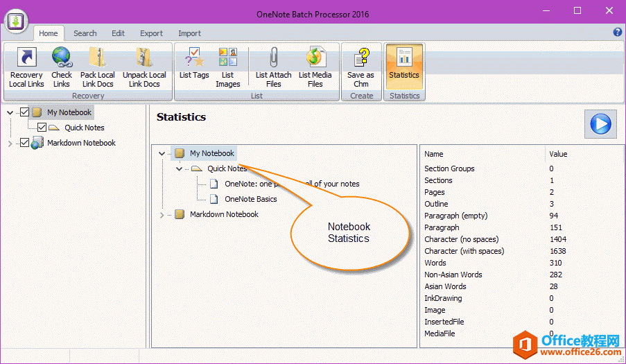Viewport: 626px width, 364px height.
Task: Minimize the OneNote Batch Processor window
Action: tap(546, 10)
